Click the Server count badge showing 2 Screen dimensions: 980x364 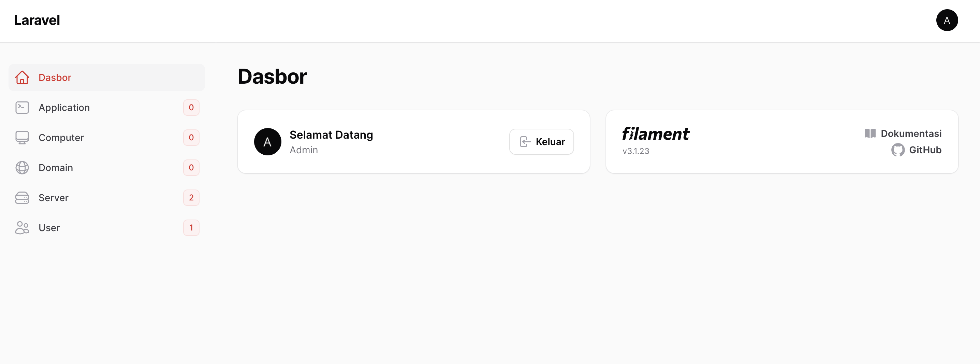point(191,198)
